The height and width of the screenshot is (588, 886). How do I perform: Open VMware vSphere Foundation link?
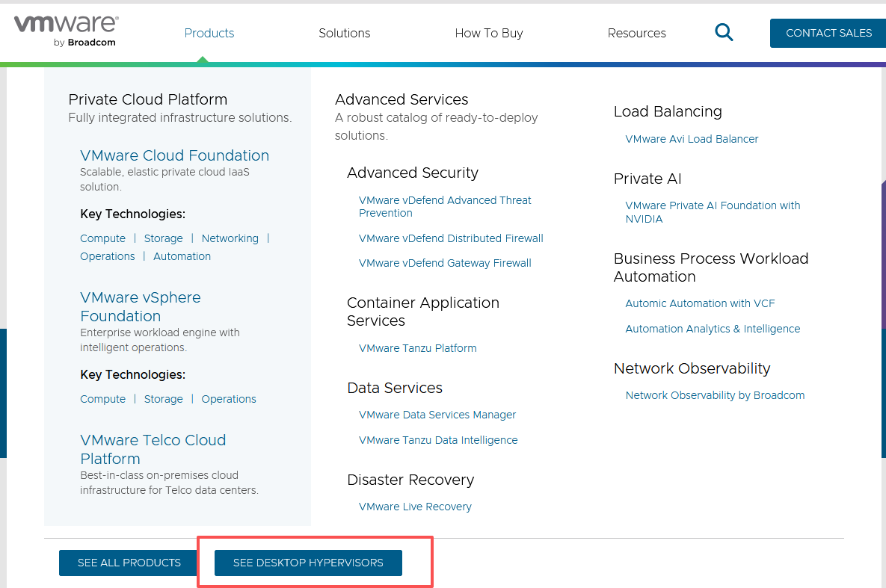click(x=140, y=307)
